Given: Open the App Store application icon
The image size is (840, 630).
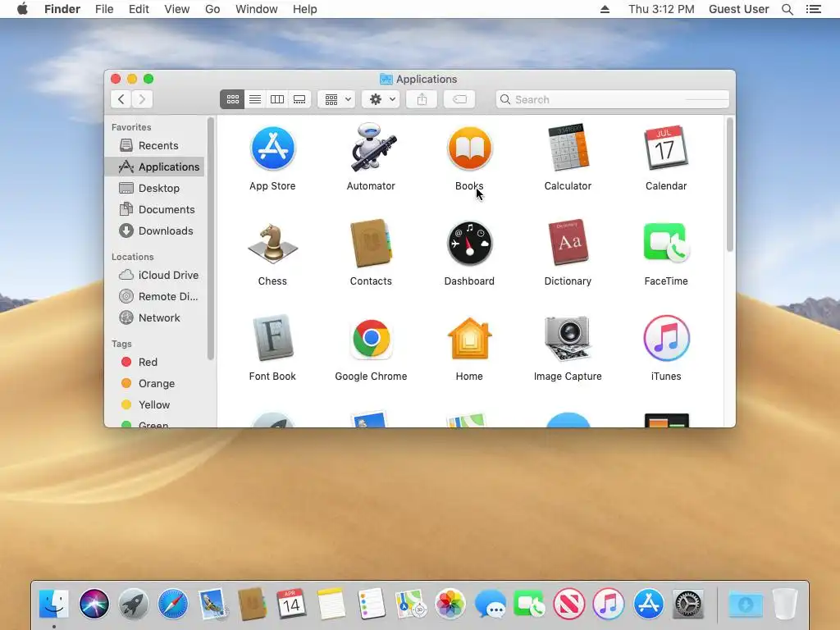Looking at the screenshot, I should 272,148.
